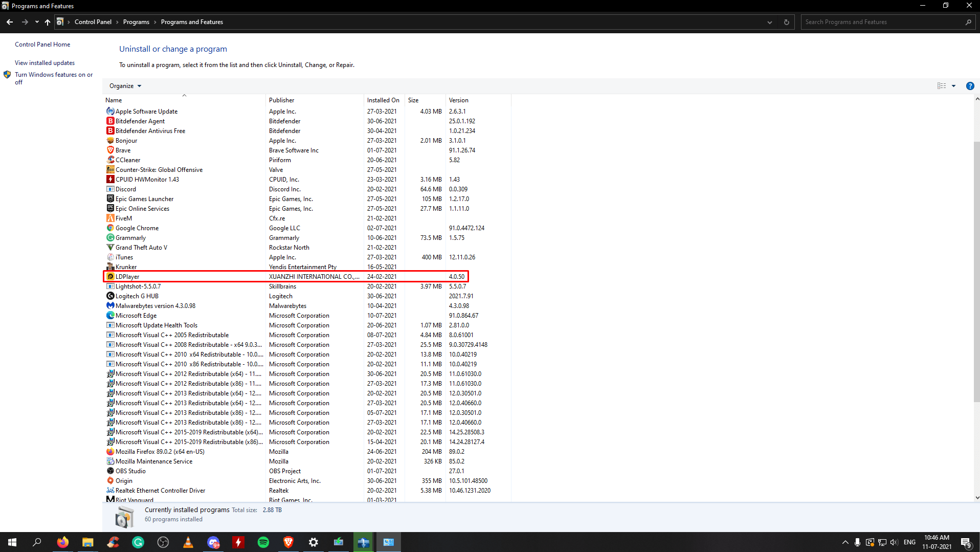Image resolution: width=980 pixels, height=552 pixels.
Task: Navigate up one level with the up arrow
Action: pos(47,22)
